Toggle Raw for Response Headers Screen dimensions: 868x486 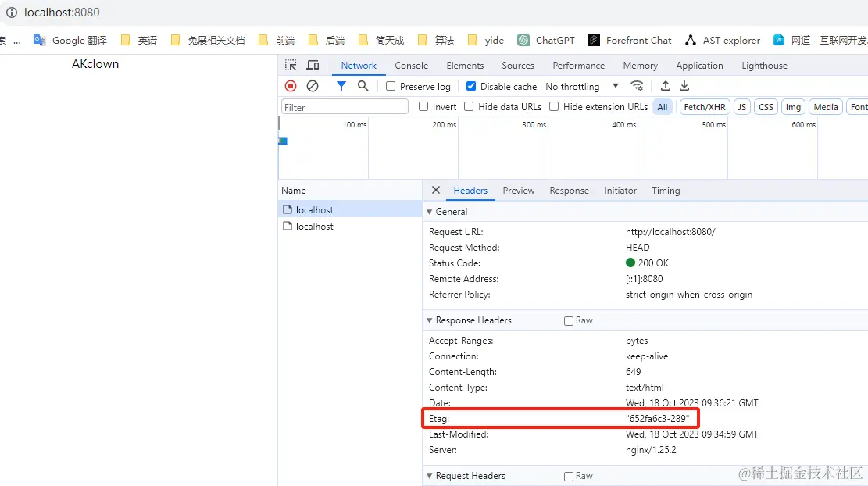[569, 321]
